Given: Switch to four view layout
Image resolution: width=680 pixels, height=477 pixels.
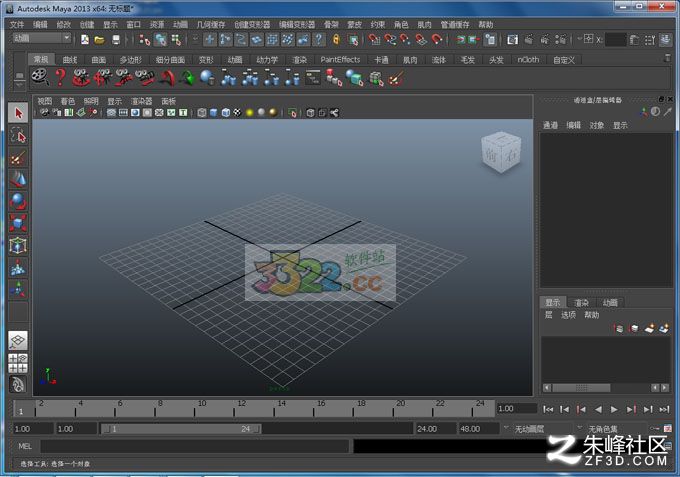Looking at the screenshot, I should pyautogui.click(x=18, y=363).
